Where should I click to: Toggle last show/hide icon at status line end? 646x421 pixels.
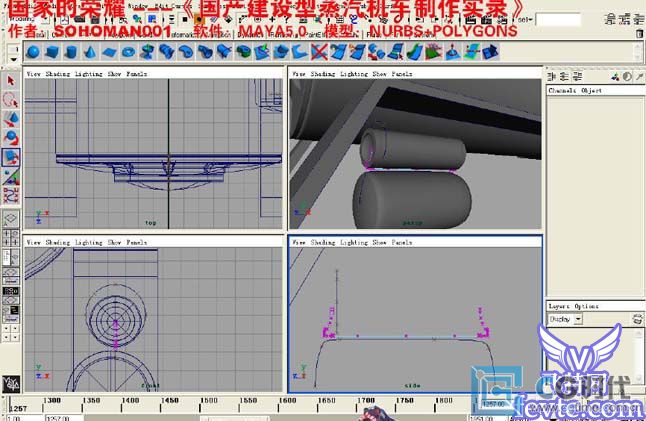coord(637,19)
